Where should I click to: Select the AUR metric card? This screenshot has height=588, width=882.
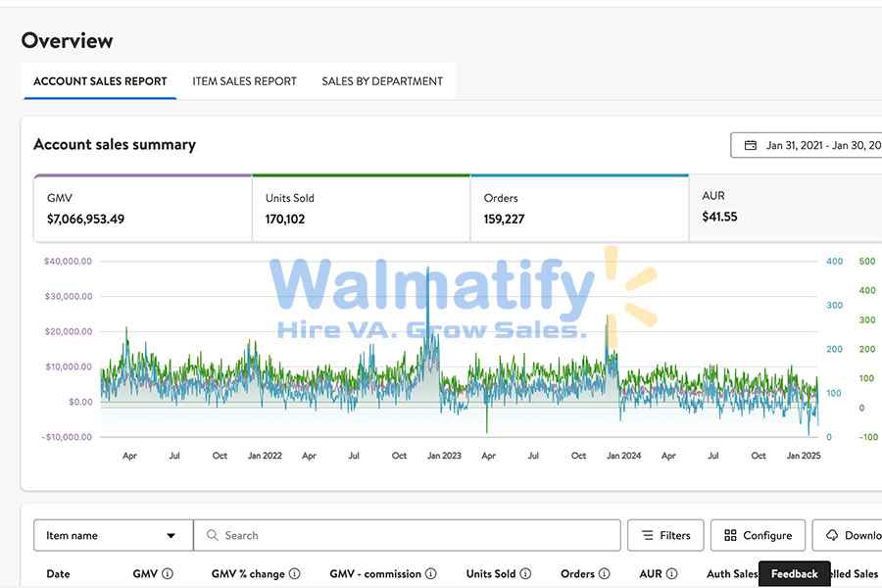785,208
